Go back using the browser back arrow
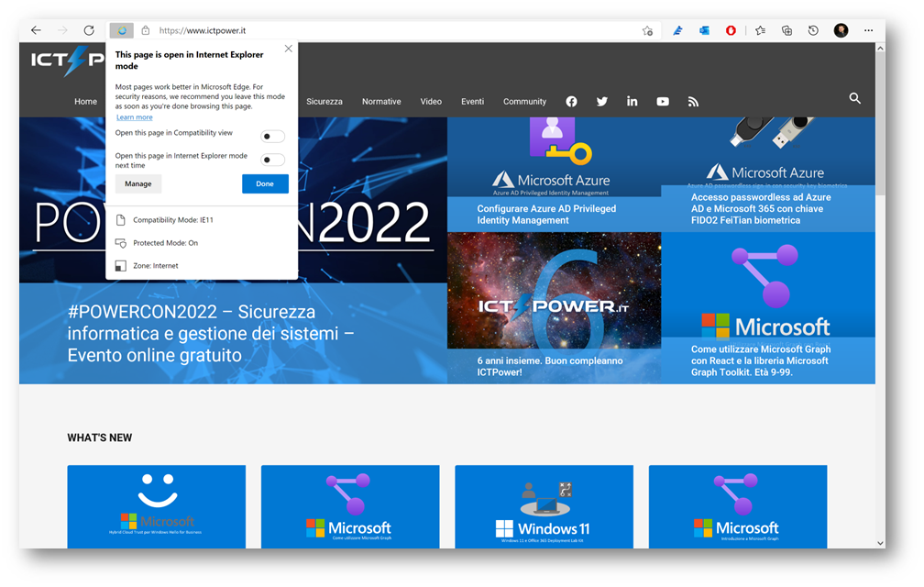924x587 pixels. (x=36, y=30)
